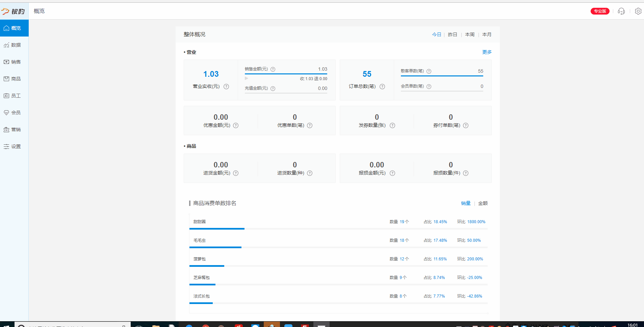Click the 整体概况 panel title
The height and width of the screenshot is (327, 644).
point(195,34)
